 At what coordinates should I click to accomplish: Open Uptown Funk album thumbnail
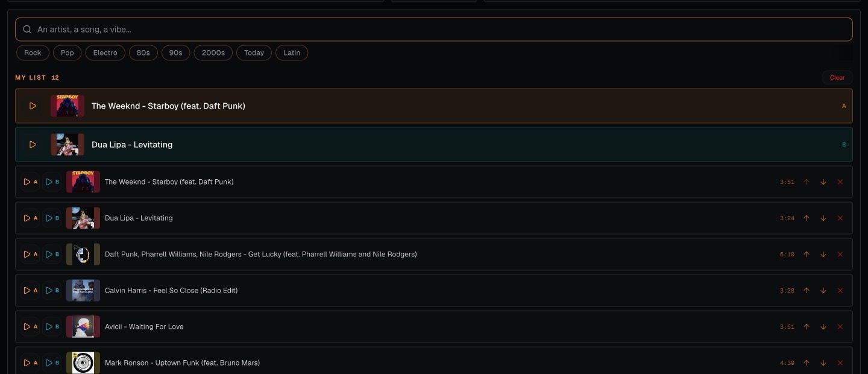point(83,363)
